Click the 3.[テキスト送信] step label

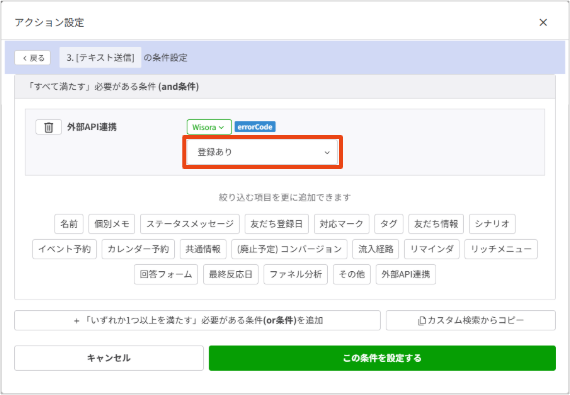click(x=100, y=57)
